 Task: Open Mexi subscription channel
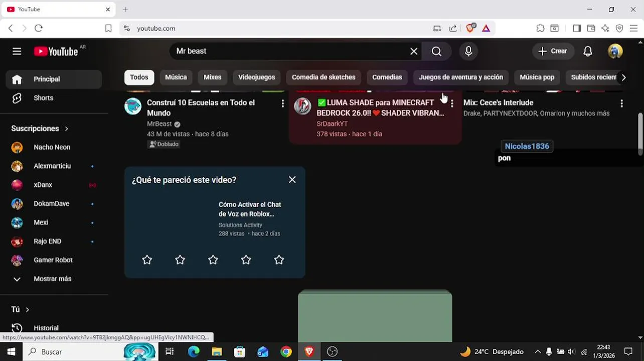[54, 223]
